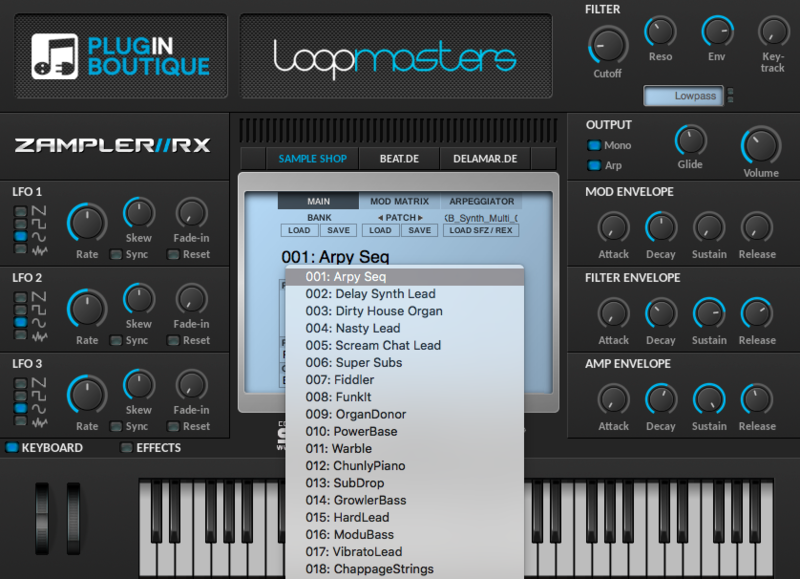Click BANK SAVE button

coord(338,231)
